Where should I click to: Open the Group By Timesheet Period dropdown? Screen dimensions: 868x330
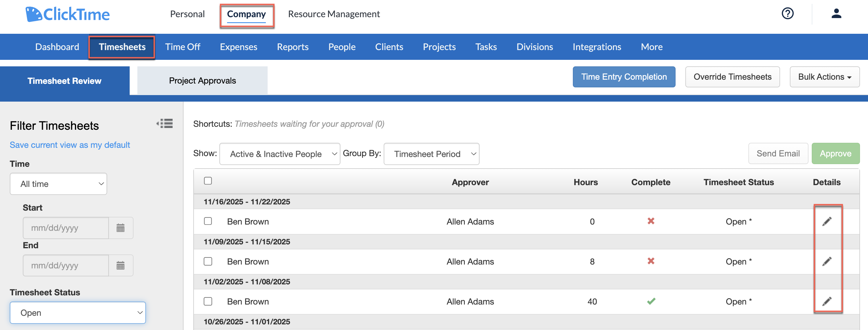coord(431,154)
